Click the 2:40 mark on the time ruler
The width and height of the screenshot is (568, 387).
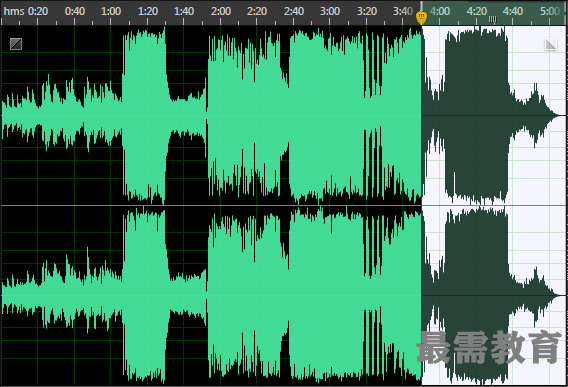pyautogui.click(x=294, y=11)
